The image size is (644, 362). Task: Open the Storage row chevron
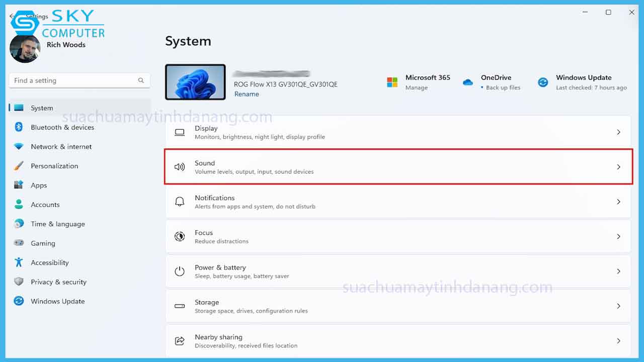tap(618, 306)
